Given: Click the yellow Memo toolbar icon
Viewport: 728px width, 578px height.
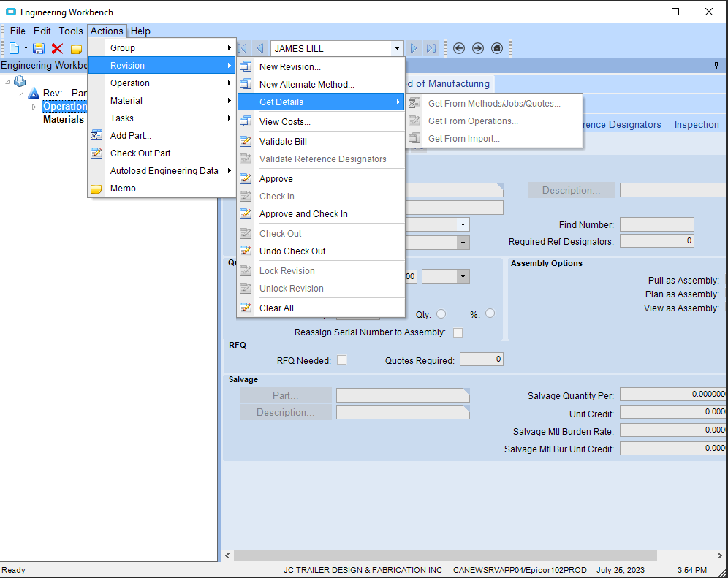Looking at the screenshot, I should [76, 49].
